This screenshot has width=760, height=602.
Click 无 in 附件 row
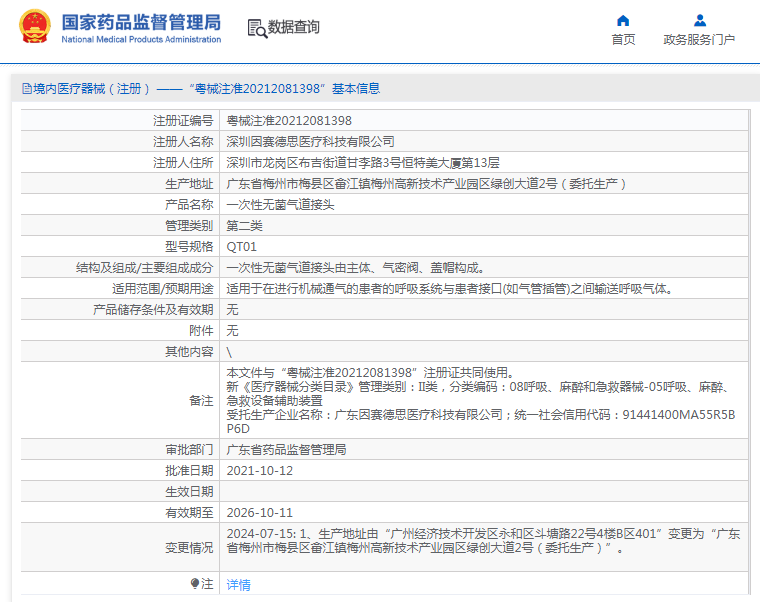click(x=233, y=331)
